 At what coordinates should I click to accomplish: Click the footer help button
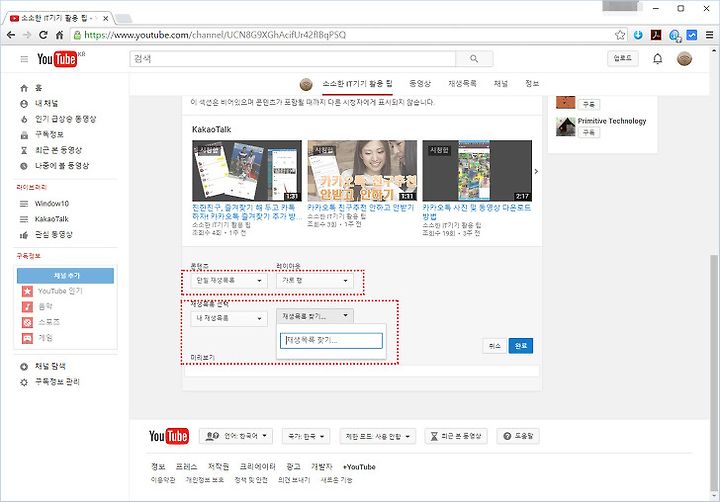tap(518, 436)
